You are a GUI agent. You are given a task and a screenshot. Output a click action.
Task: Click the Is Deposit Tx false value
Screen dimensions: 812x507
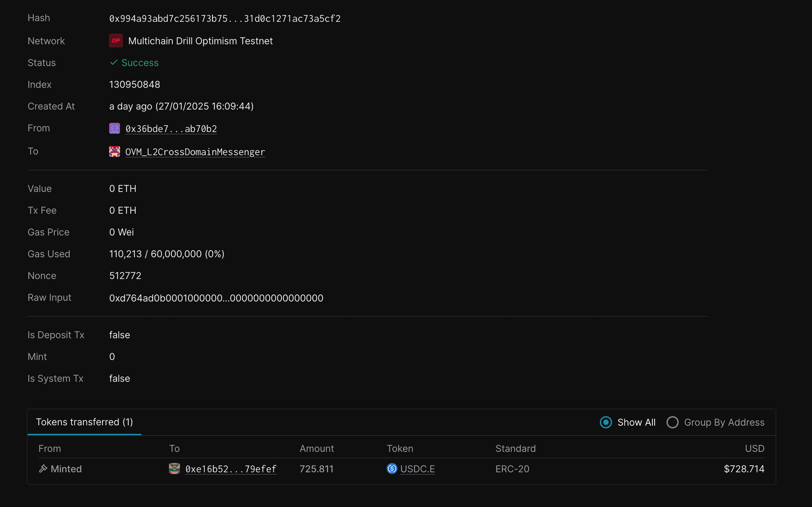(x=119, y=335)
